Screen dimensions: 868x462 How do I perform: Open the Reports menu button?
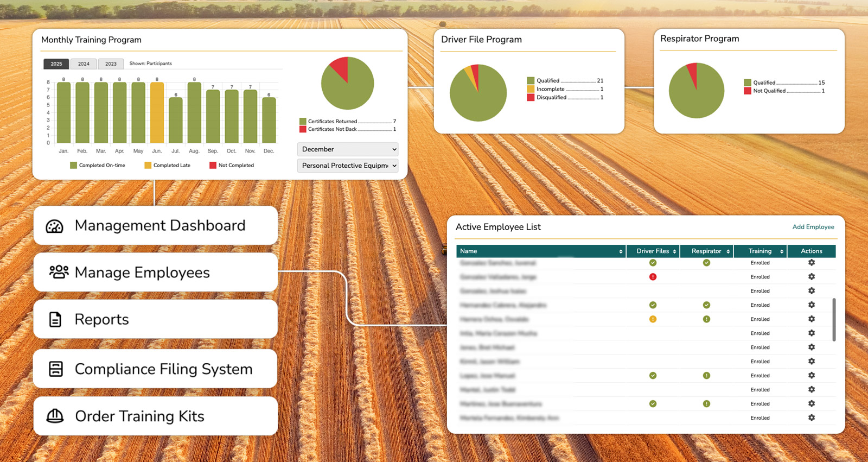[155, 319]
